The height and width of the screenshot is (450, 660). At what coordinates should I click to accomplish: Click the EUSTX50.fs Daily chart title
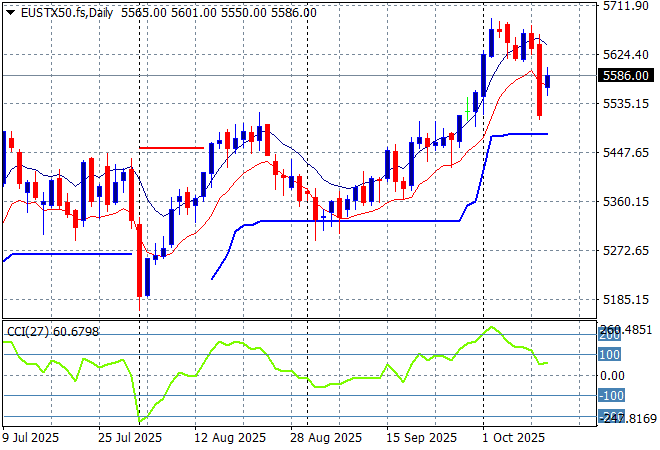(x=60, y=12)
